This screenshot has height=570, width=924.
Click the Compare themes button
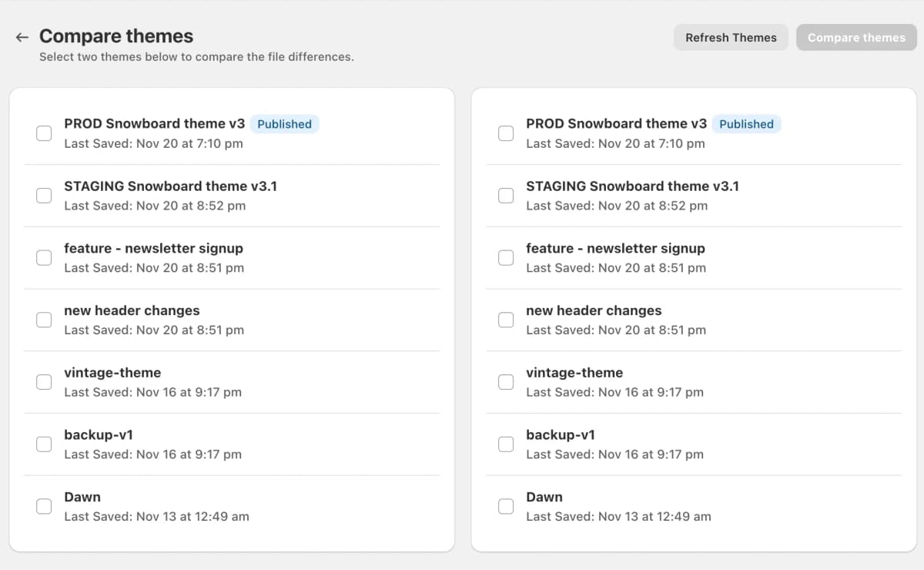pyautogui.click(x=856, y=37)
